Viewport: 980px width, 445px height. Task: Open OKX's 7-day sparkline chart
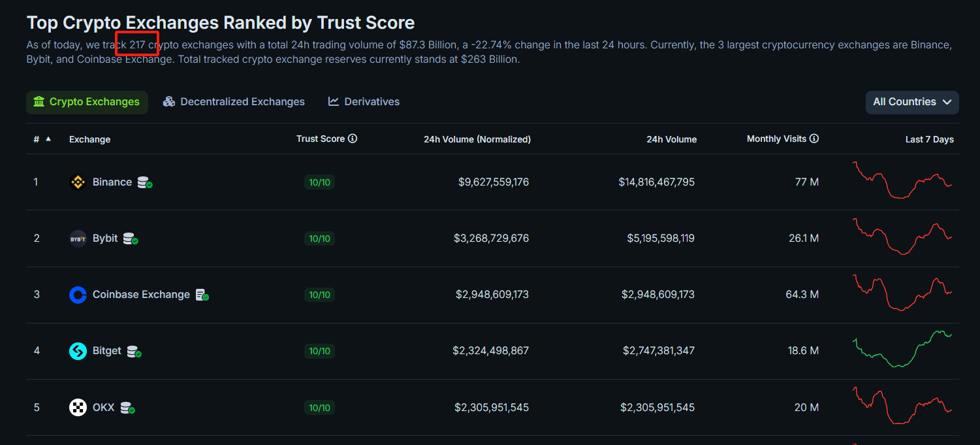point(903,405)
